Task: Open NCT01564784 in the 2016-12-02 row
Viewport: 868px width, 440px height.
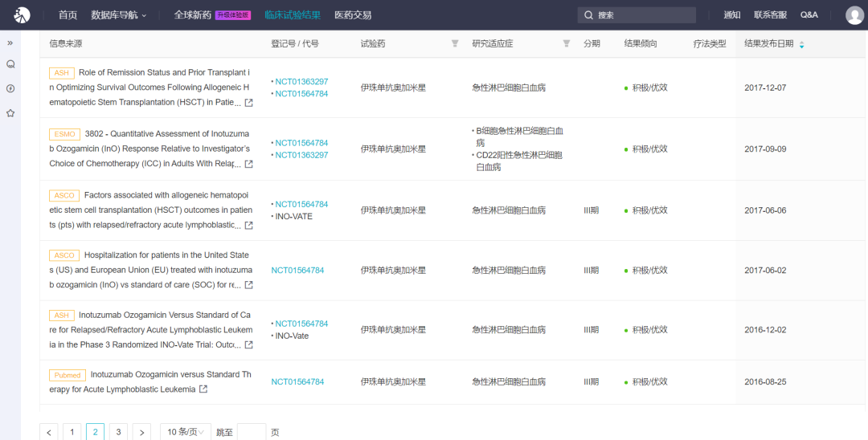Action: click(301, 324)
